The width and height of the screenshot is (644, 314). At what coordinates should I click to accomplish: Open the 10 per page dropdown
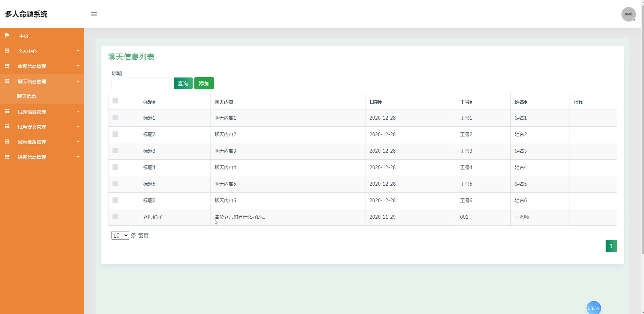(120, 235)
